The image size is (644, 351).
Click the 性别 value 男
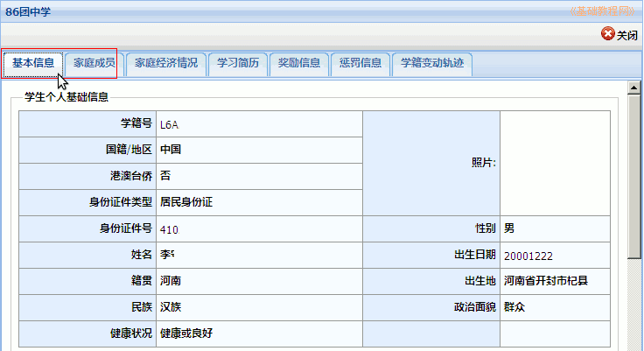coord(509,228)
